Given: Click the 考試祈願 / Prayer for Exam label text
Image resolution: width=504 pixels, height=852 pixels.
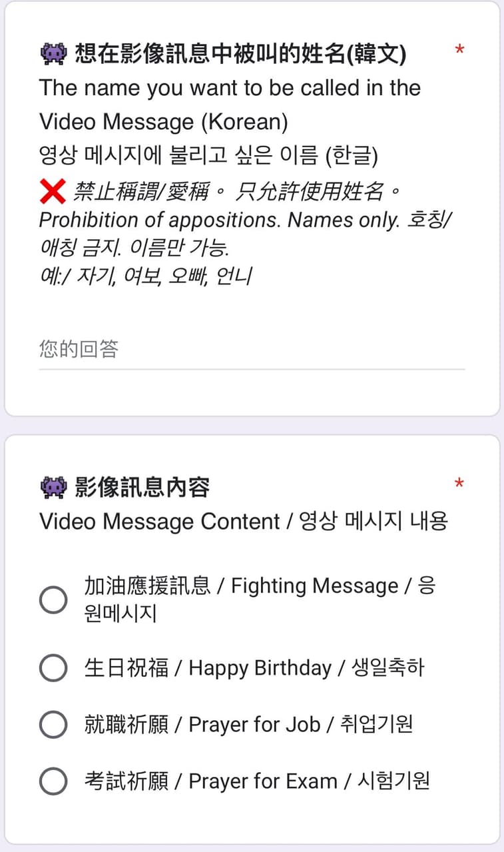Looking at the screenshot, I should coord(257,781).
